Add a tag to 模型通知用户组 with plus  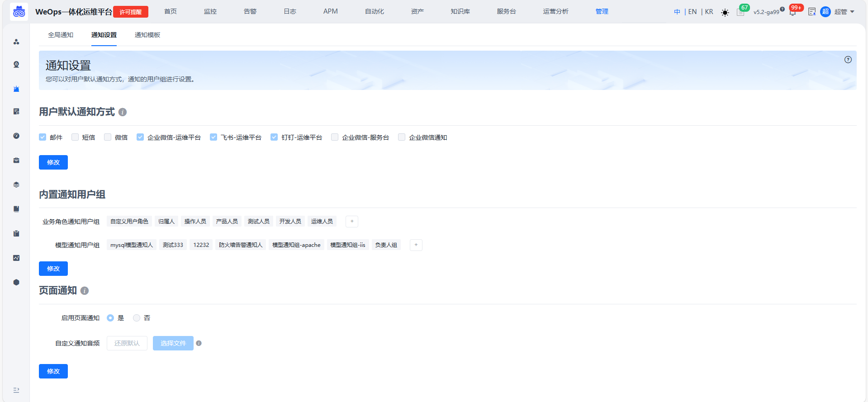coord(416,245)
